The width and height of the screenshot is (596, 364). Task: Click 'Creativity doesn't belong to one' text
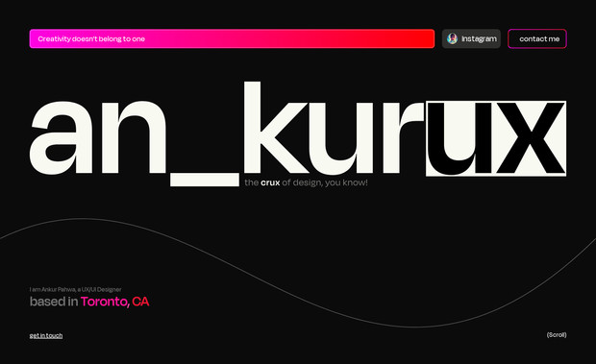91,38
